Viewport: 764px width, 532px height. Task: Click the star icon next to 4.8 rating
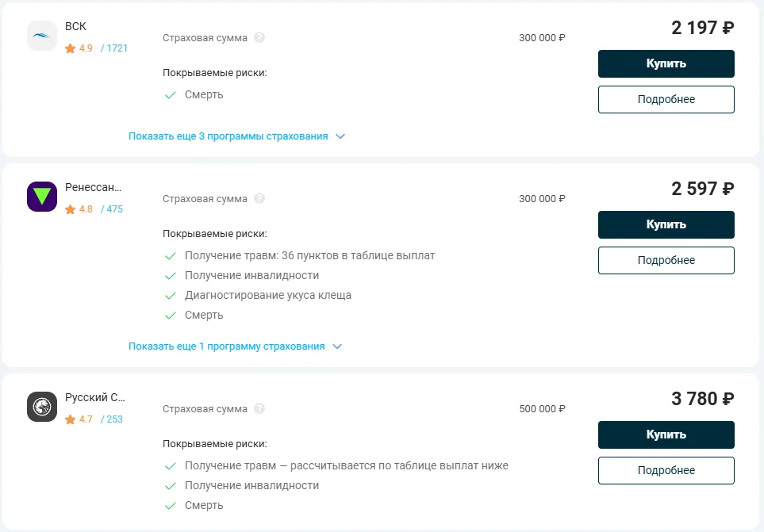tap(70, 209)
